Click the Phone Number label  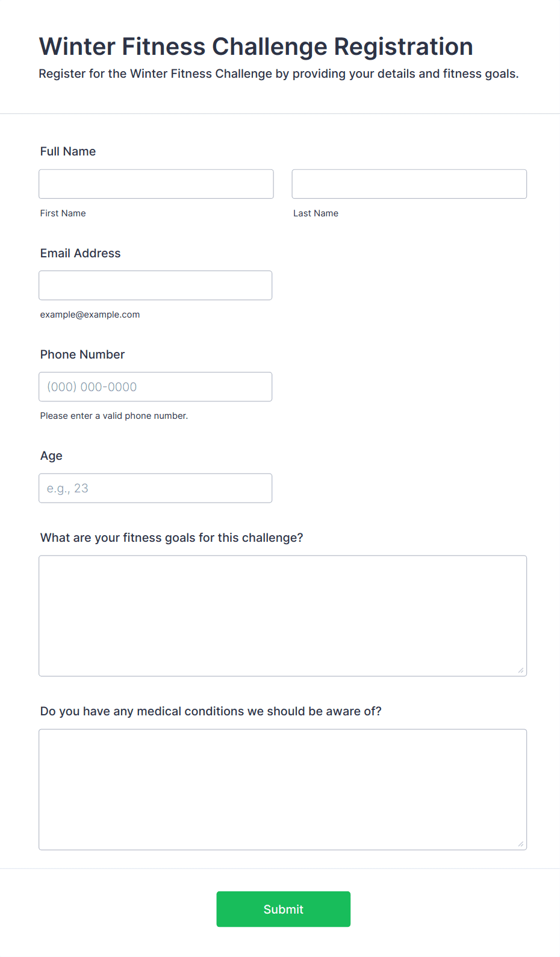[x=82, y=354]
